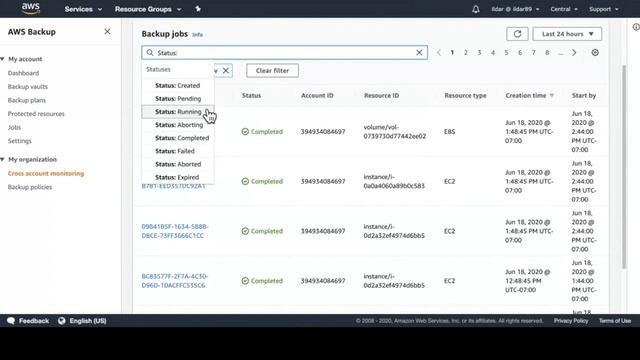The width and height of the screenshot is (640, 360).
Task: Click into the Status filter search field
Action: click(284, 53)
